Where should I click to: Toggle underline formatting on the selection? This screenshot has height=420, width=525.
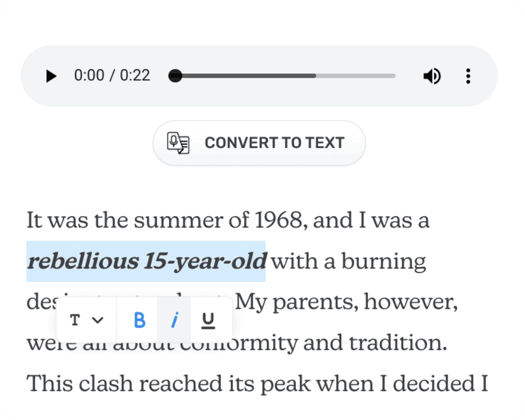point(208,320)
